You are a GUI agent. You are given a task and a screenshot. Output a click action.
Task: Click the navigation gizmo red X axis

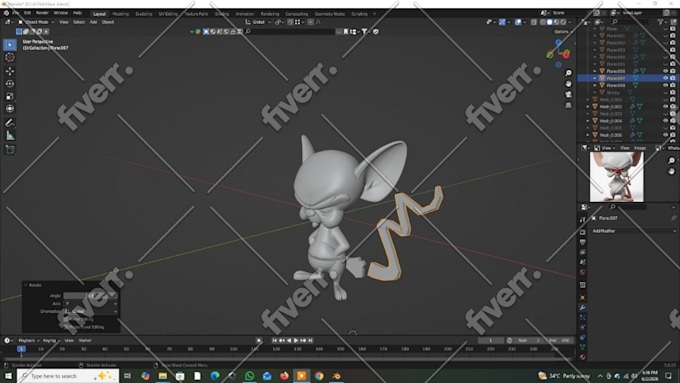566,55
